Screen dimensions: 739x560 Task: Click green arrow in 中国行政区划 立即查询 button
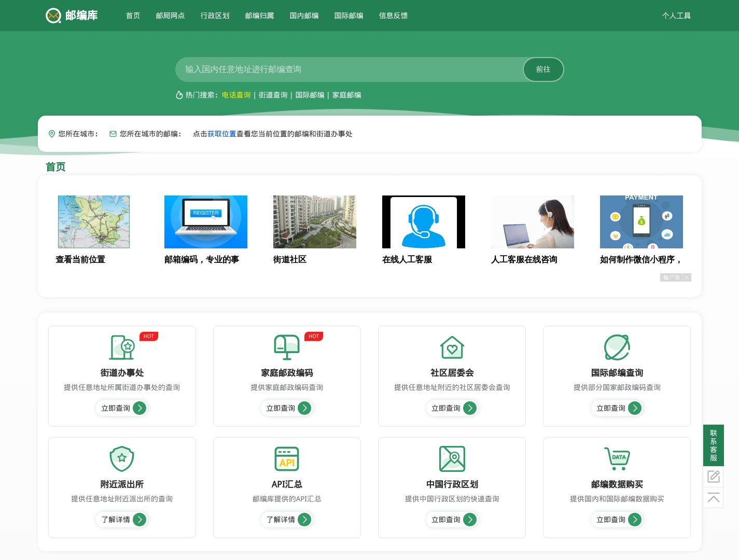[469, 520]
